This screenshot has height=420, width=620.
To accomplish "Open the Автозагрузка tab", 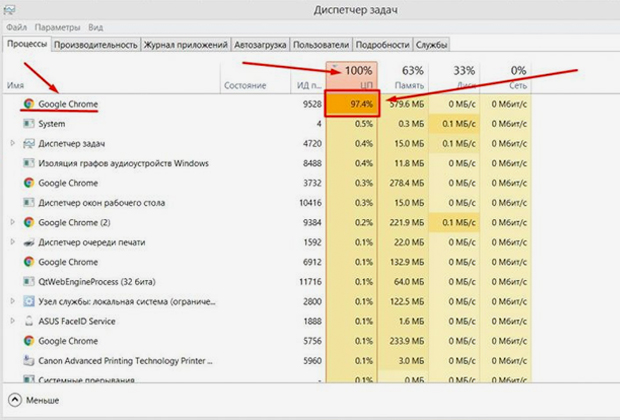I will point(260,45).
